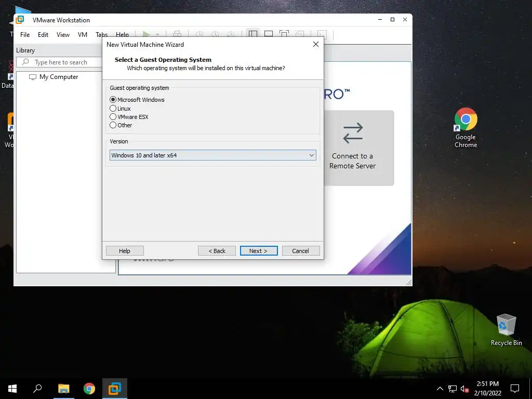The height and width of the screenshot is (399, 532).
Task: Open File Explorer from the taskbar
Action: point(63,389)
